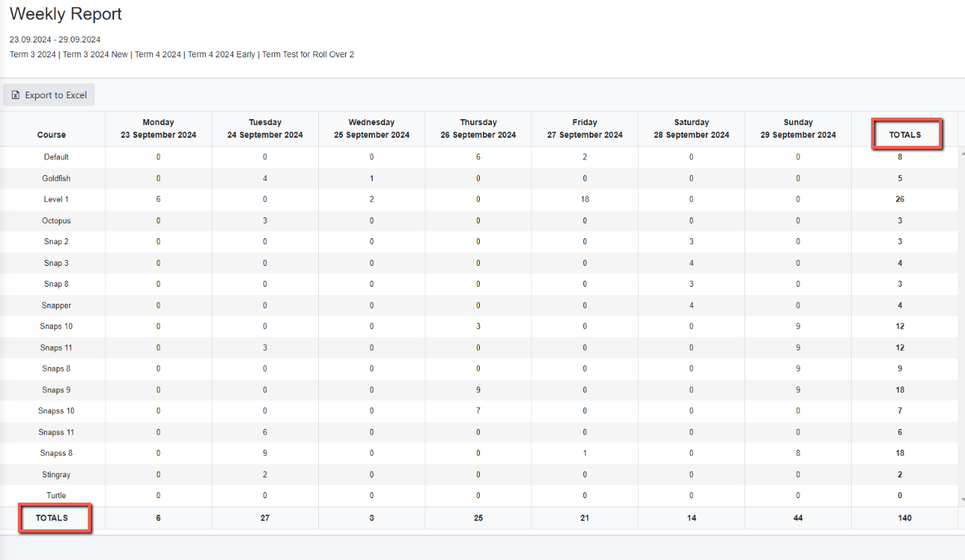Click Level 1's Friday value 18
The image size is (965, 560).
coord(585,200)
